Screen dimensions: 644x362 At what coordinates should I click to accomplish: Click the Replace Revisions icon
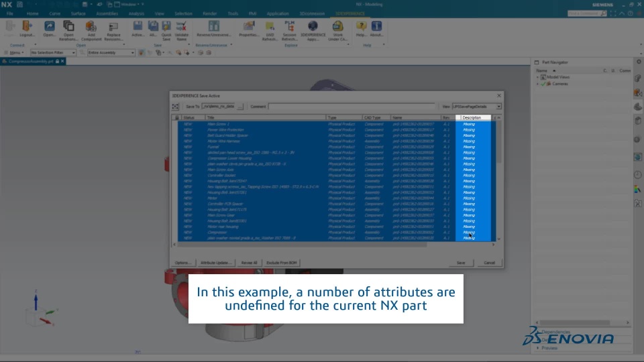click(x=113, y=27)
